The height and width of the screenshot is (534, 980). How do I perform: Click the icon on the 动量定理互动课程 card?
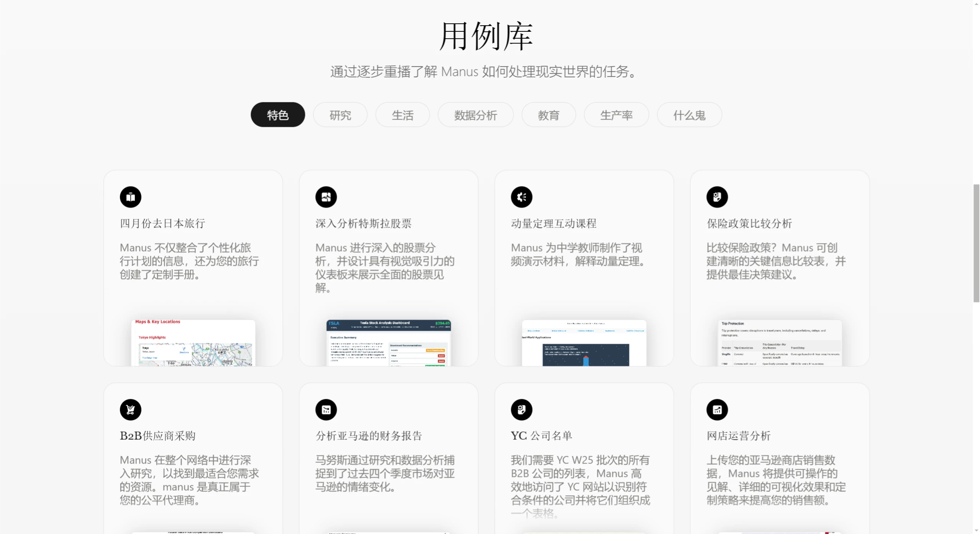tap(521, 197)
